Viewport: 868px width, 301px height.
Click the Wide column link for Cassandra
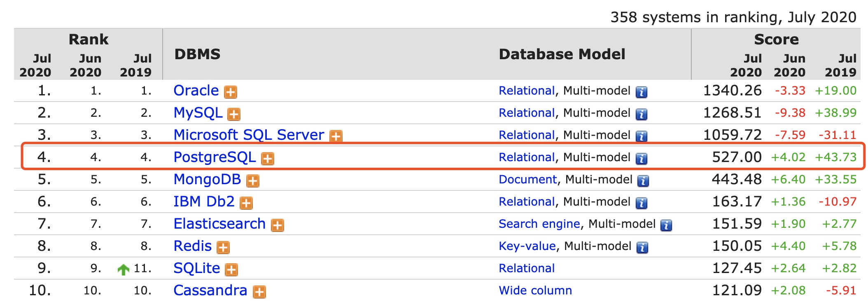pyautogui.click(x=535, y=290)
